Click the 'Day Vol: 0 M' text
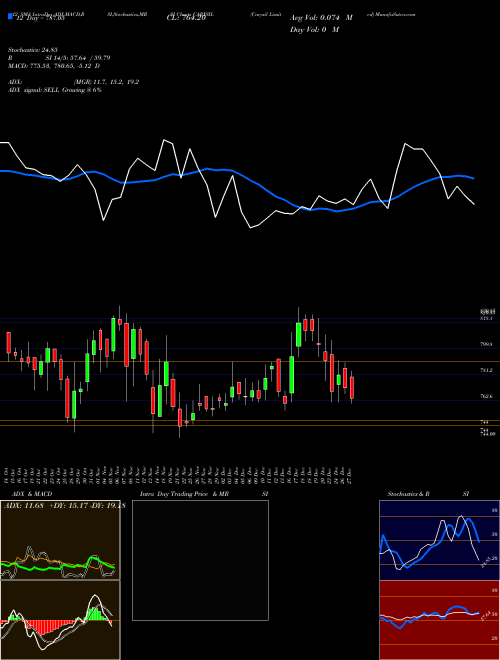Viewport: 500px width, 660px height. [x=314, y=30]
